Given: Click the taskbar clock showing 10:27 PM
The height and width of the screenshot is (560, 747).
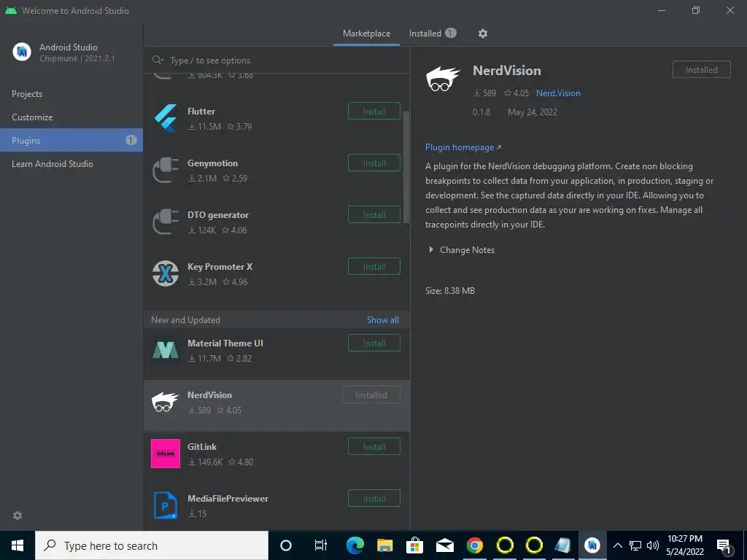Looking at the screenshot, I should coord(684,545).
